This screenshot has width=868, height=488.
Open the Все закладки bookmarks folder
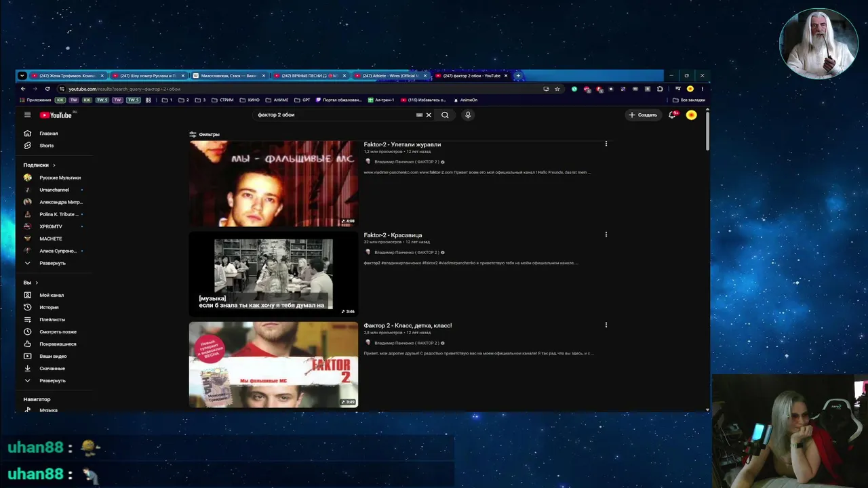(x=689, y=100)
